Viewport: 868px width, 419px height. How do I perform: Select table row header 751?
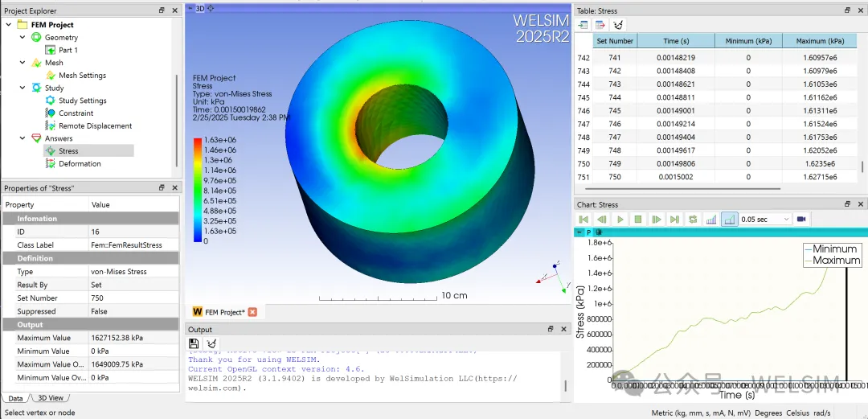(583, 178)
